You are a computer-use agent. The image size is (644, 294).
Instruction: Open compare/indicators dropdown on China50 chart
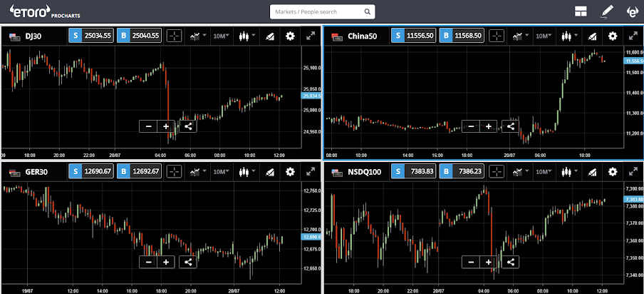coord(520,36)
